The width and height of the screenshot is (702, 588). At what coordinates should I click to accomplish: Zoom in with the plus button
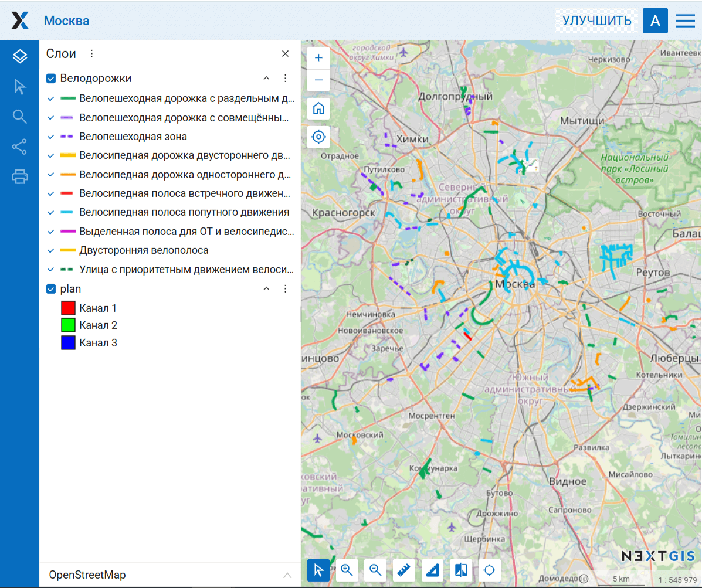coord(318,58)
